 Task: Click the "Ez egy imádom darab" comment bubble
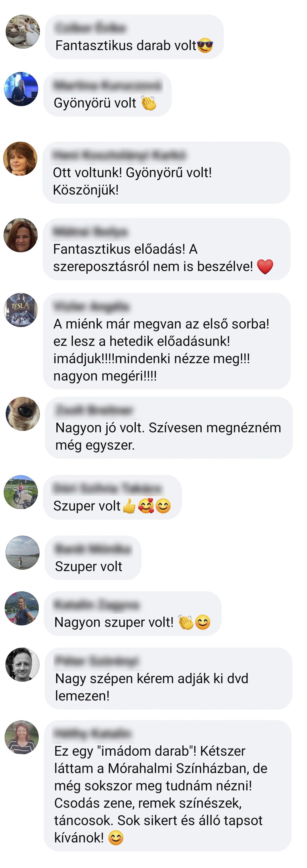click(168, 786)
